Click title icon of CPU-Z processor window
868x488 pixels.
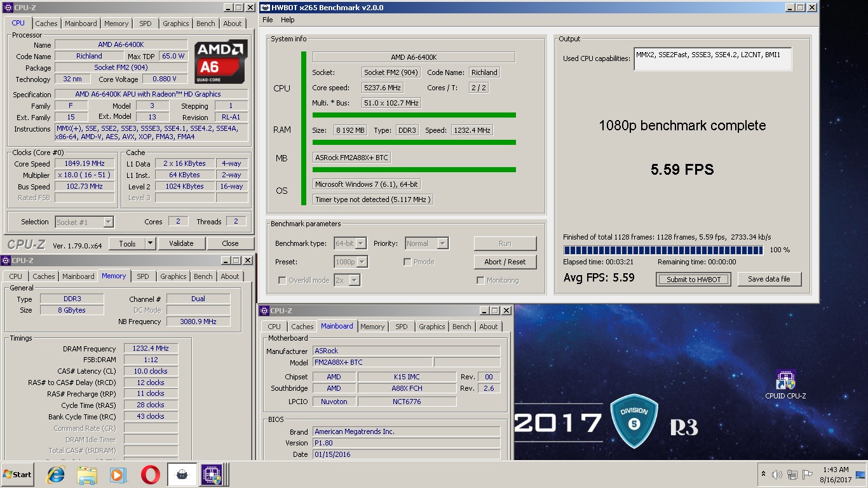tap(8, 8)
